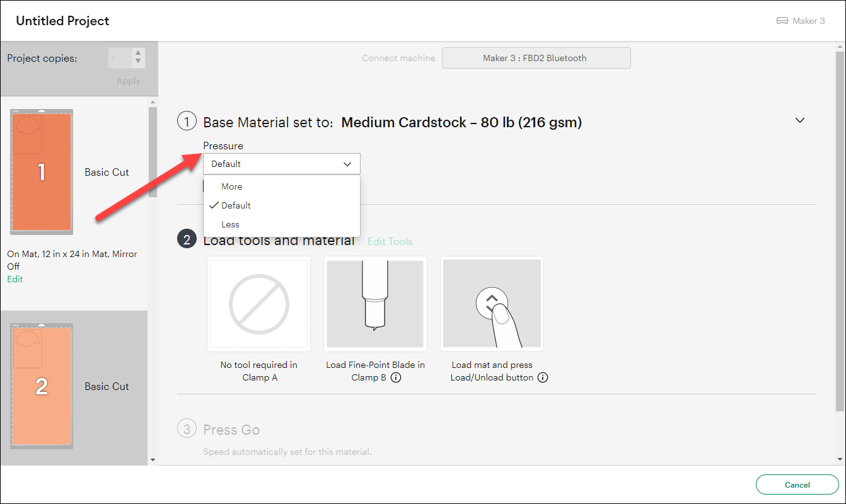846x504 pixels.
Task: Select the checked Default pressure option
Action: [x=236, y=205]
